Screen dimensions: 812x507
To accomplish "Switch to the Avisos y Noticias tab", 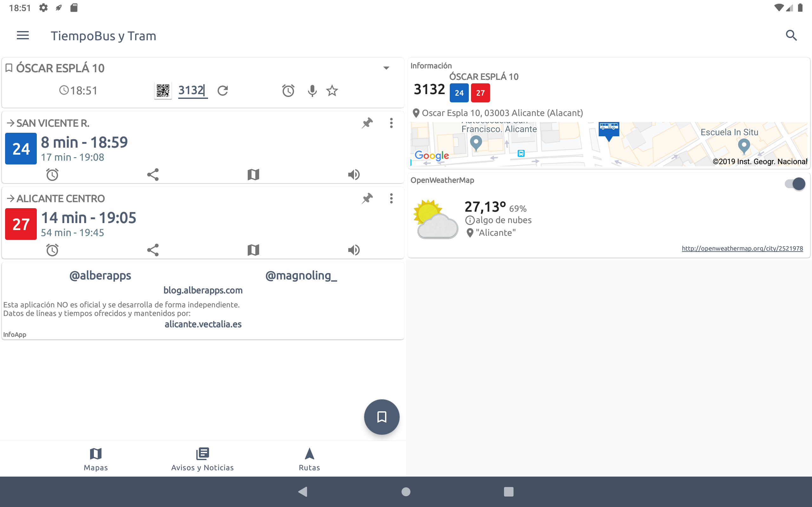I will coord(202,459).
